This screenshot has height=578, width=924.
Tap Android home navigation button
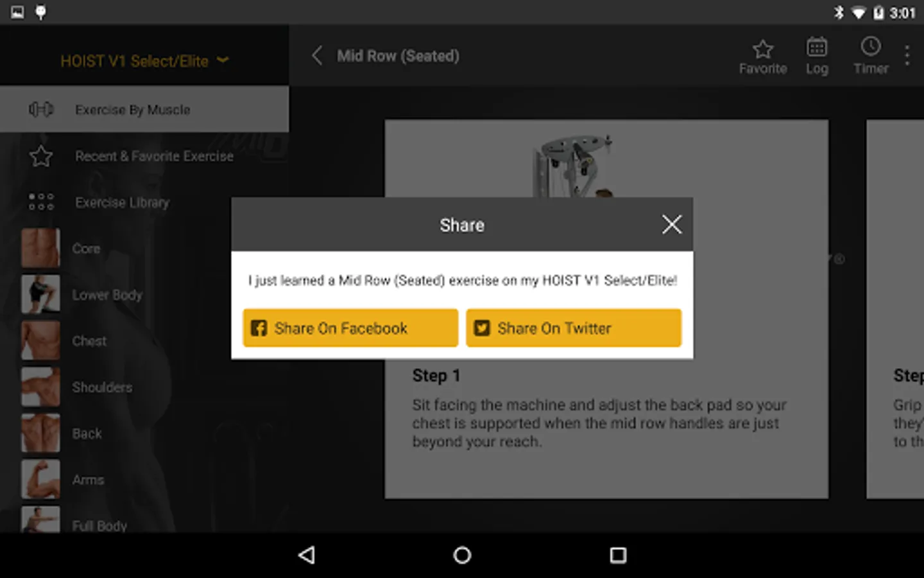462,555
